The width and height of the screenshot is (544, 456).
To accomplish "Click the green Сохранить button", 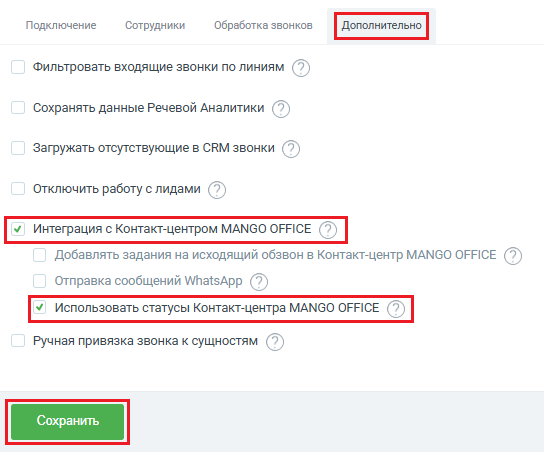I will point(68,422).
